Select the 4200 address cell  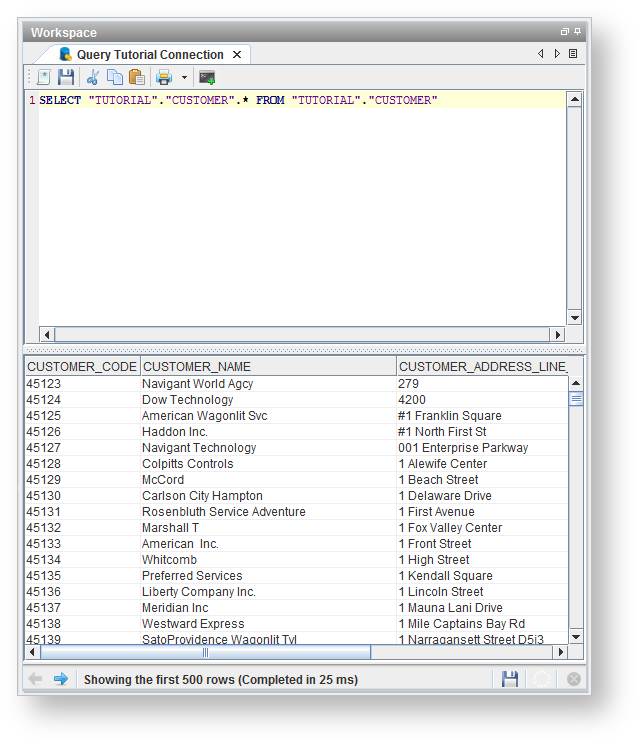(482, 400)
